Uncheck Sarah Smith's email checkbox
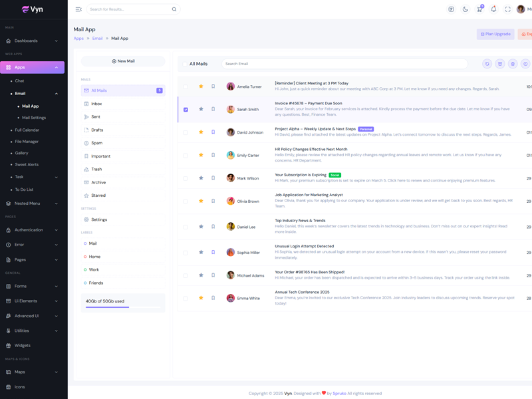The height and width of the screenshot is (399, 532). (x=186, y=110)
